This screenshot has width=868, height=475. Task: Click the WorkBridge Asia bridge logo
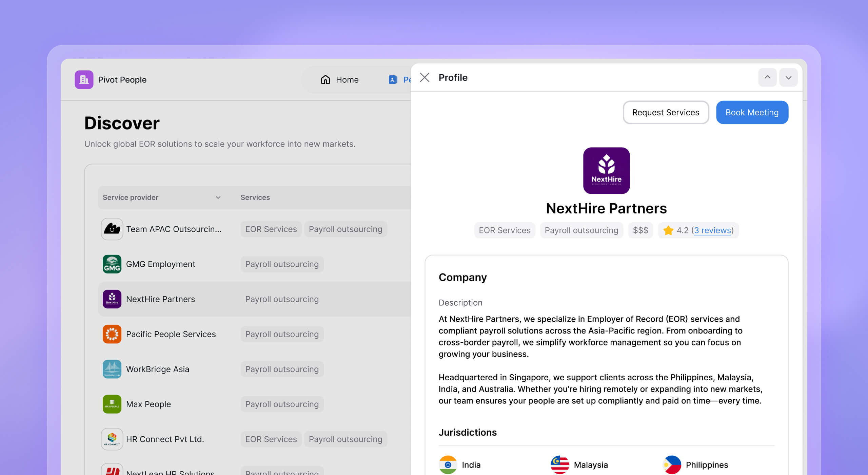click(112, 369)
